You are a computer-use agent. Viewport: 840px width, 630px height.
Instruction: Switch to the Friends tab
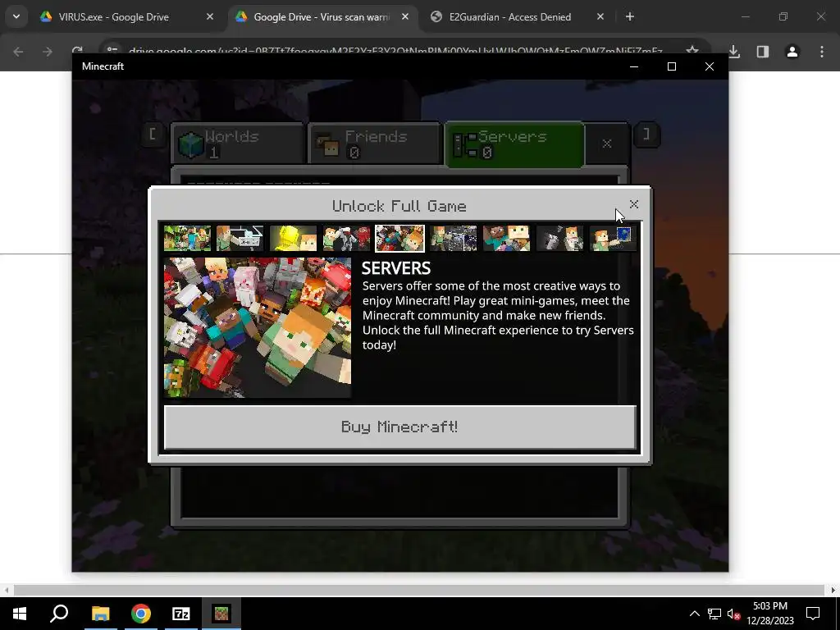[374, 144]
